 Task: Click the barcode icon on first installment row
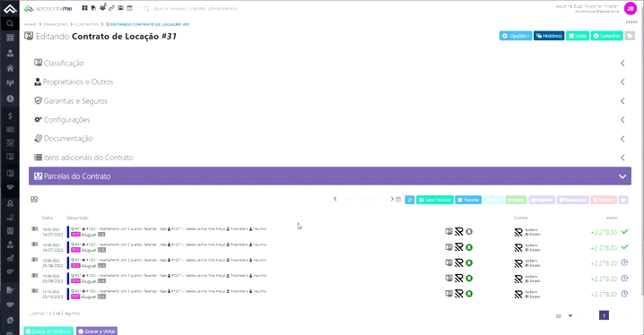tap(34, 228)
